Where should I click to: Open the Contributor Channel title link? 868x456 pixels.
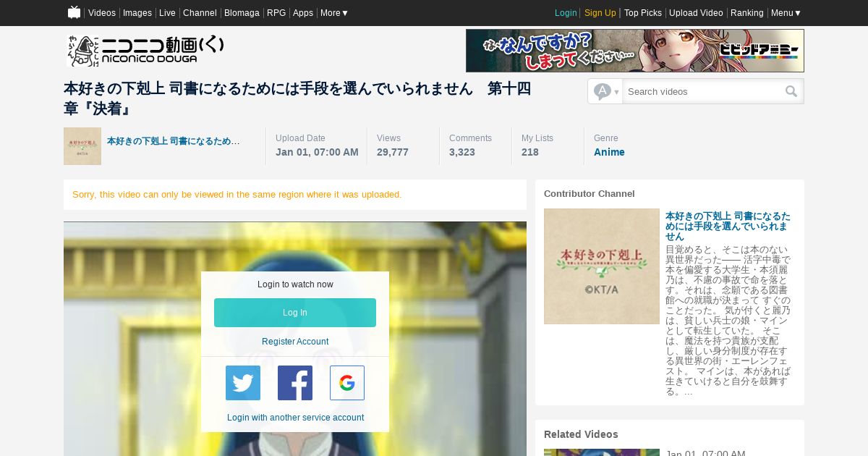[x=728, y=226]
